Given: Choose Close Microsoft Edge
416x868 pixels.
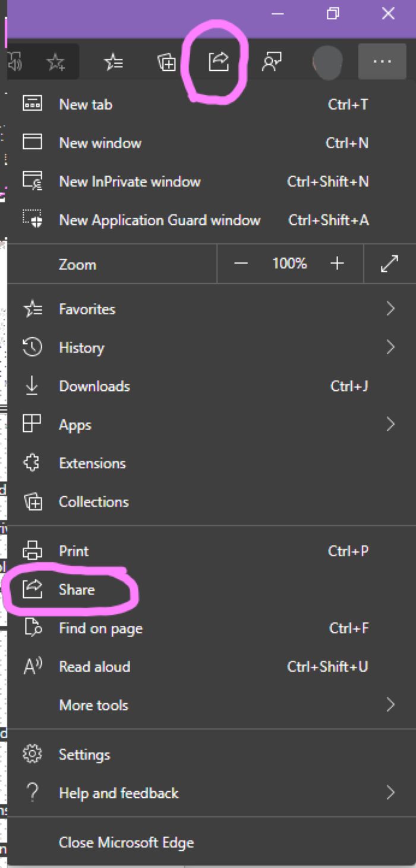Looking at the screenshot, I should click(126, 842).
